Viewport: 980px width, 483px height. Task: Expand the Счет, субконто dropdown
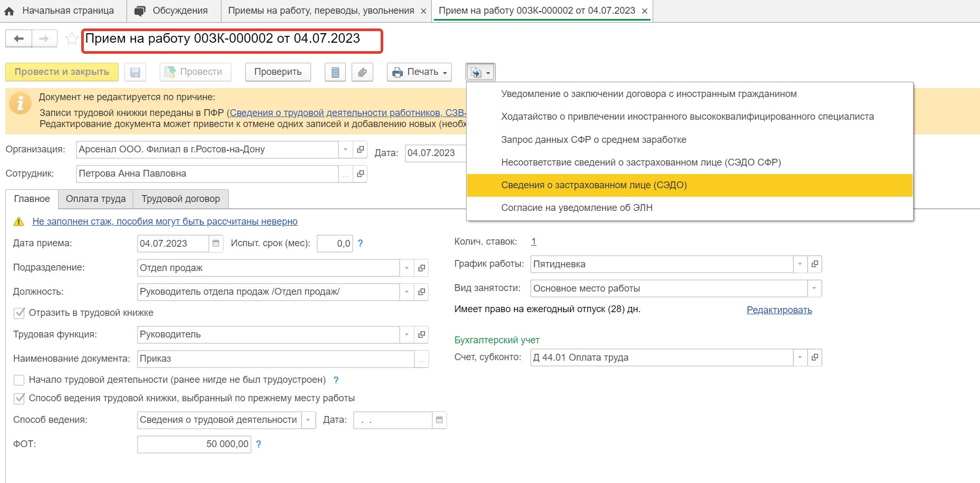800,358
